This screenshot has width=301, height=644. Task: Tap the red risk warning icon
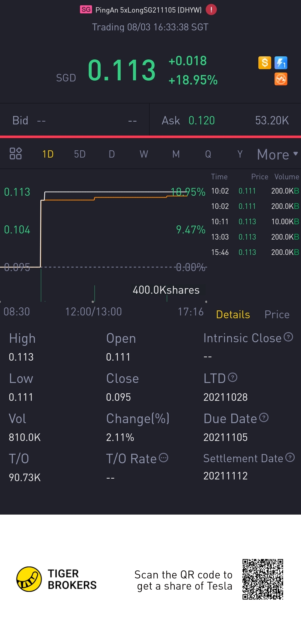[211, 10]
